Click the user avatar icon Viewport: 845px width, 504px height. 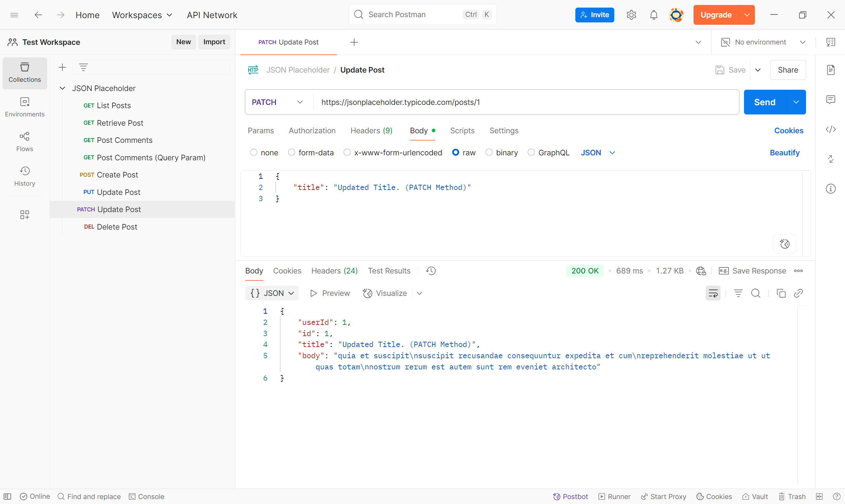[x=676, y=15]
